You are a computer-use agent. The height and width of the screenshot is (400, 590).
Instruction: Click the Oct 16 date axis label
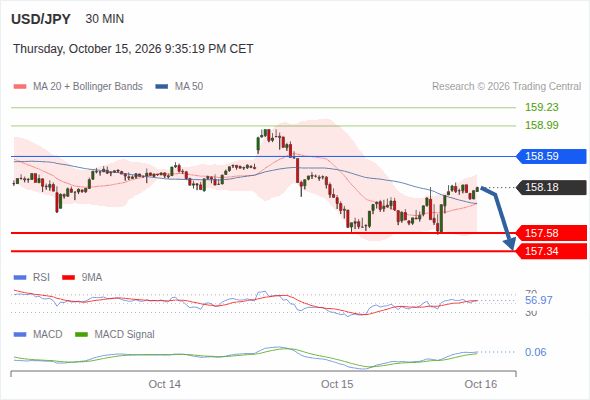tap(481, 384)
